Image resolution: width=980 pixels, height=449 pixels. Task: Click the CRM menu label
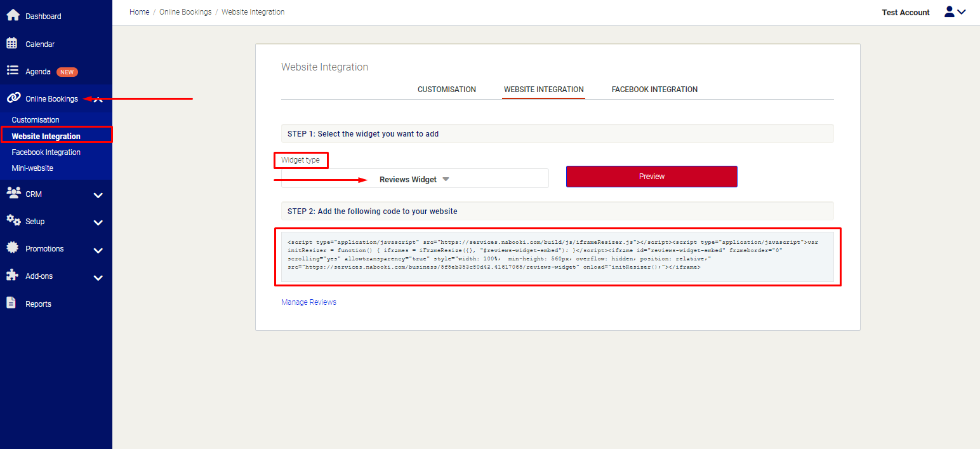[x=34, y=194]
